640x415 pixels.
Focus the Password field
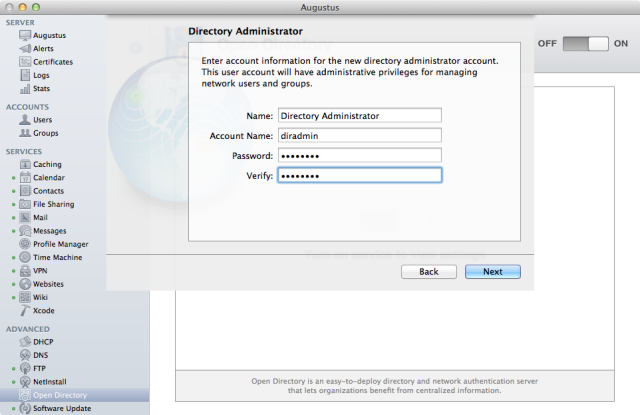[x=360, y=155]
